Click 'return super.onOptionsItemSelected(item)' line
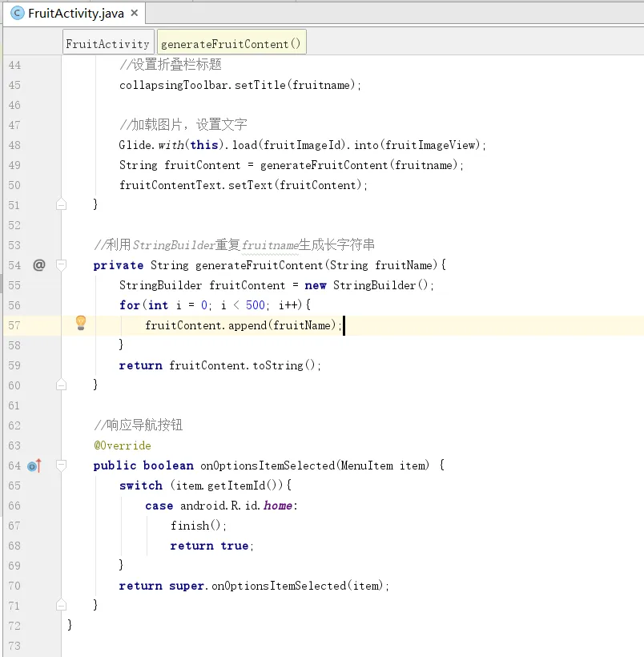 (254, 586)
